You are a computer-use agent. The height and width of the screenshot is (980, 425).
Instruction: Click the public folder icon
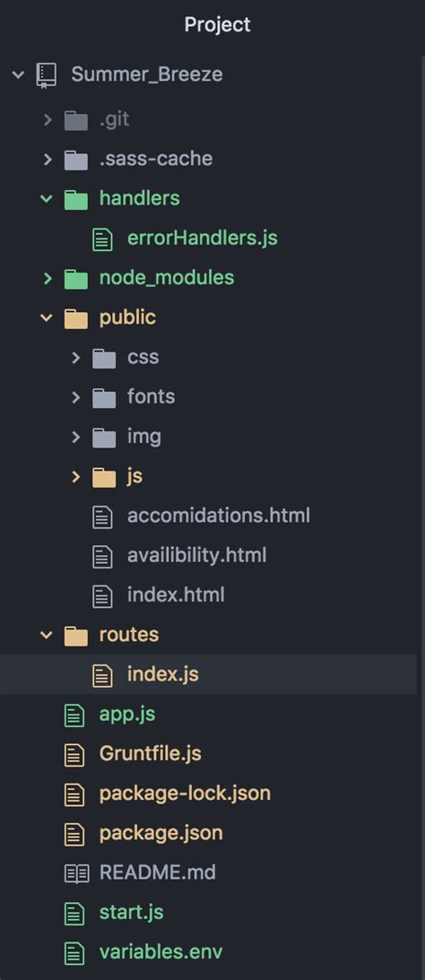(75, 318)
